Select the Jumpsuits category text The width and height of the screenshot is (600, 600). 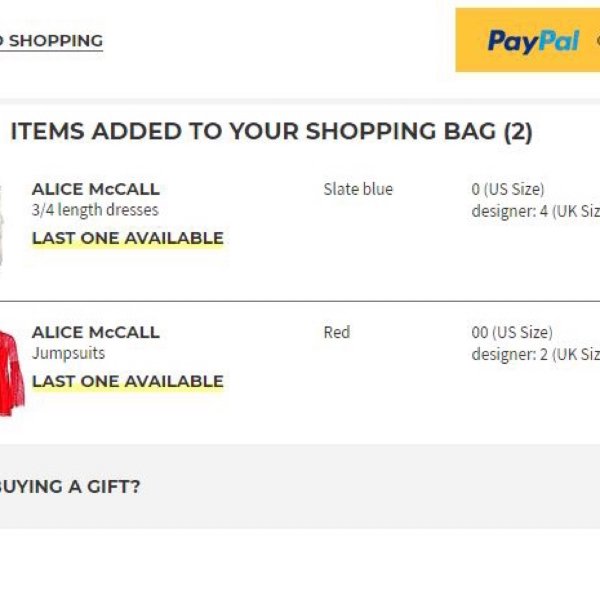[x=68, y=353]
